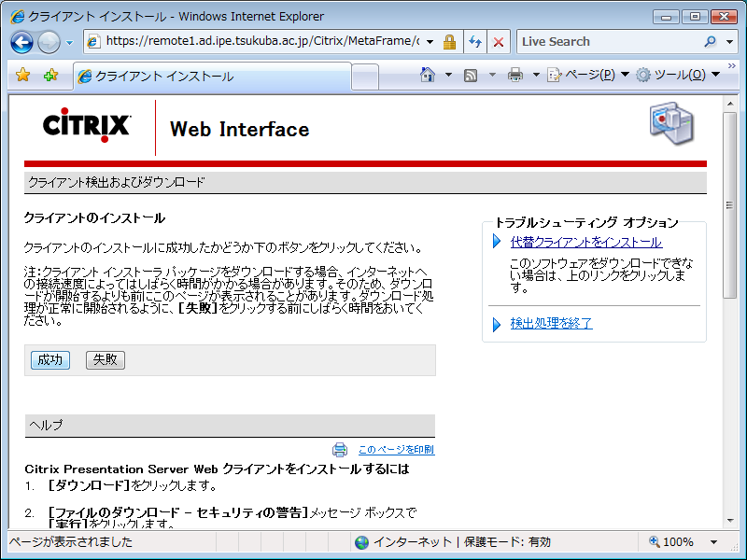The height and width of the screenshot is (560, 747).
Task: Click in the Live Search input field
Action: (x=607, y=42)
